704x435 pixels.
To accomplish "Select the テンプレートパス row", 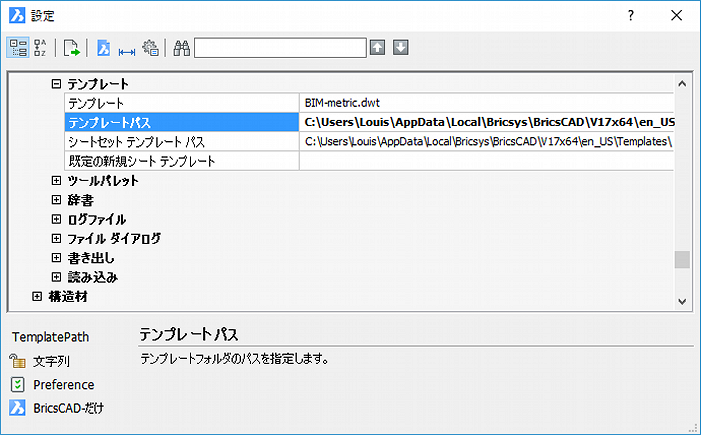I will [182, 122].
